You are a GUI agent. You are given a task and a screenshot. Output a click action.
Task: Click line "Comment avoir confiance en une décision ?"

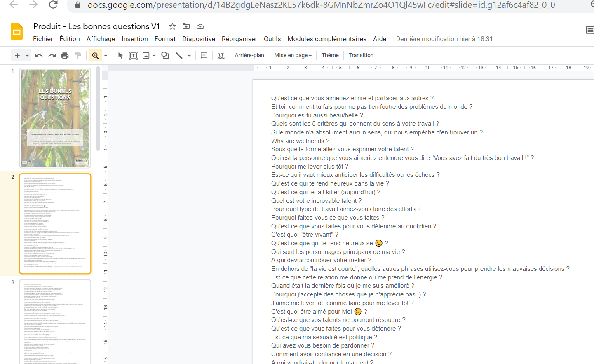(331, 354)
